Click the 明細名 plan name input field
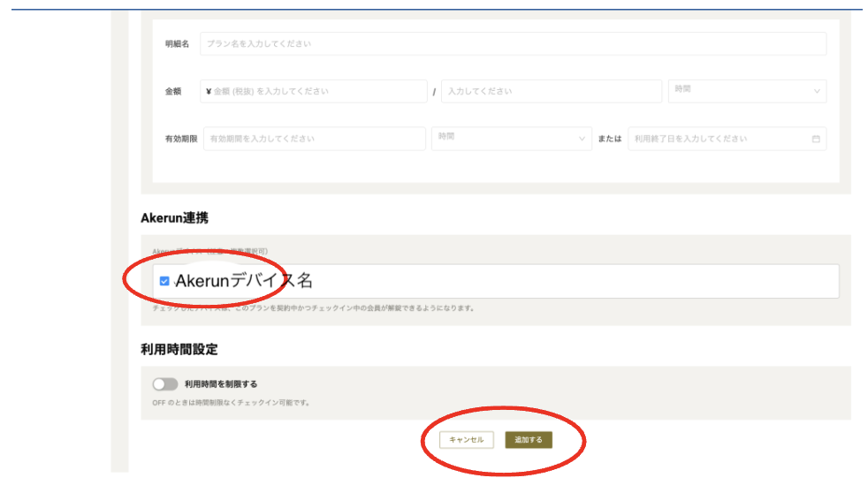The width and height of the screenshot is (868, 493). click(514, 43)
